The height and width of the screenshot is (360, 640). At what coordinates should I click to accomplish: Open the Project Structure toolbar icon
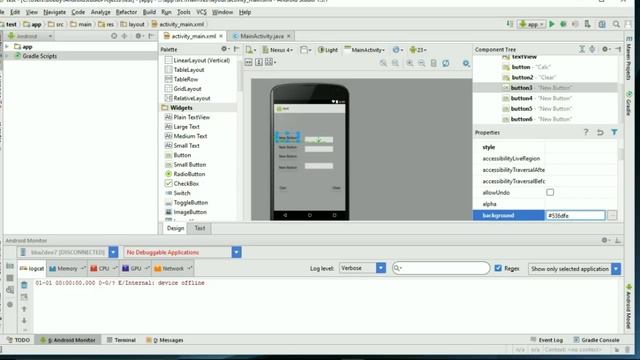[602, 24]
